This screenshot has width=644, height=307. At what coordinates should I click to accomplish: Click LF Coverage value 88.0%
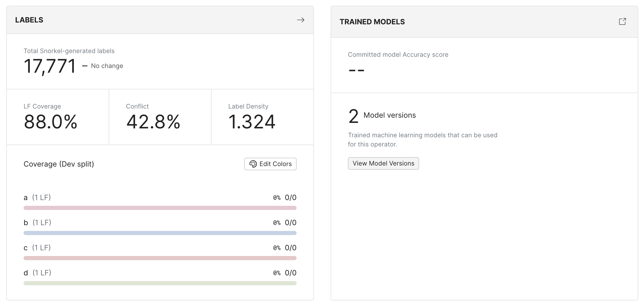pos(51,122)
